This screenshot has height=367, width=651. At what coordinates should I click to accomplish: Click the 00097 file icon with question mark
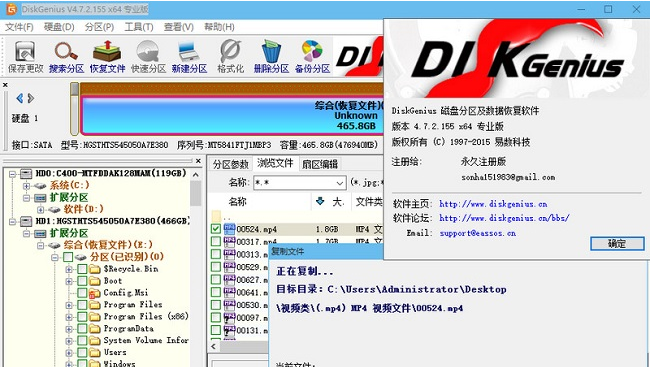[x=229, y=318]
